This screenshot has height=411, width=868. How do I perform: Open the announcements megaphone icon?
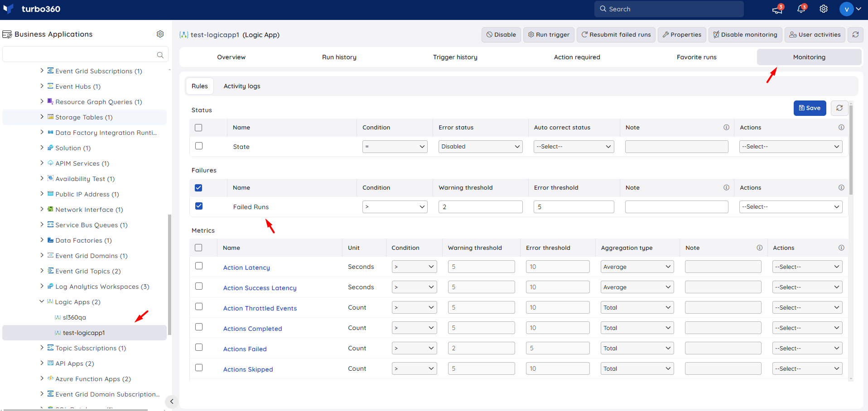777,10
